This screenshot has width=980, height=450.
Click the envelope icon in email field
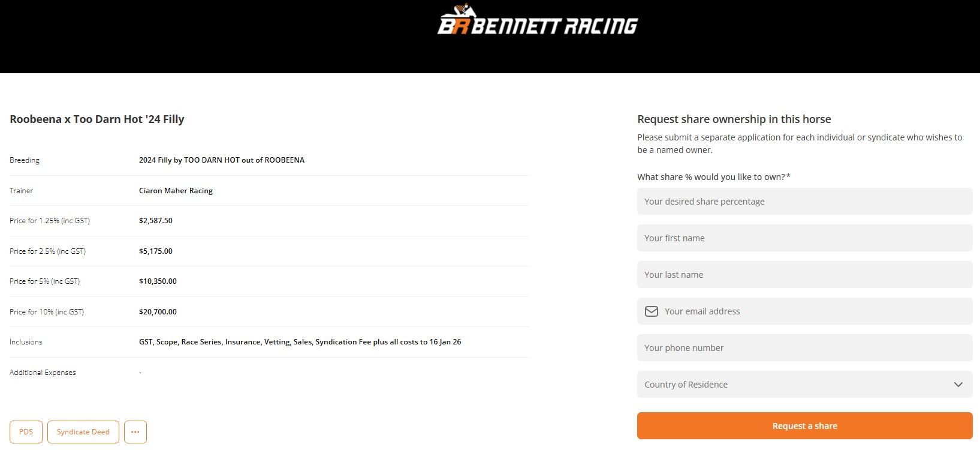(x=651, y=311)
